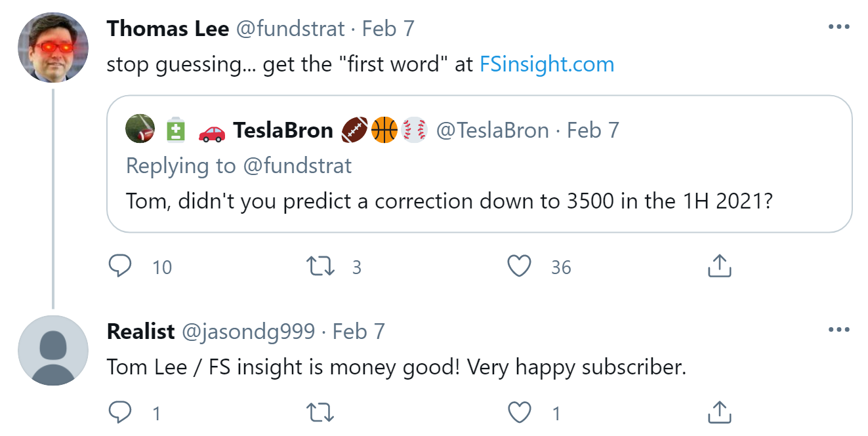Viewport: 868px width, 436px height.
Task: Retweet Thomas Lee's tweet
Action: click(x=321, y=267)
